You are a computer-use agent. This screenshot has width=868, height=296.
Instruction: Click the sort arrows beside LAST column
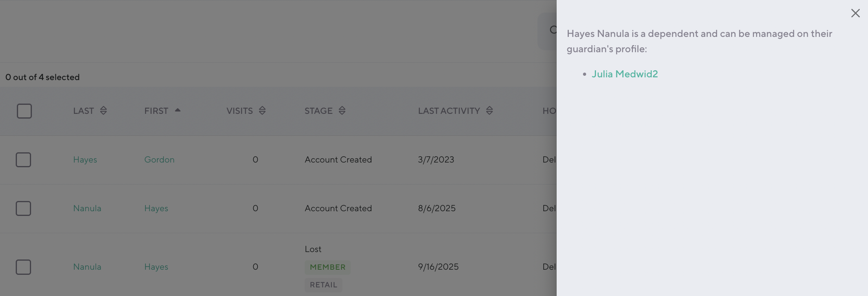coord(103,111)
